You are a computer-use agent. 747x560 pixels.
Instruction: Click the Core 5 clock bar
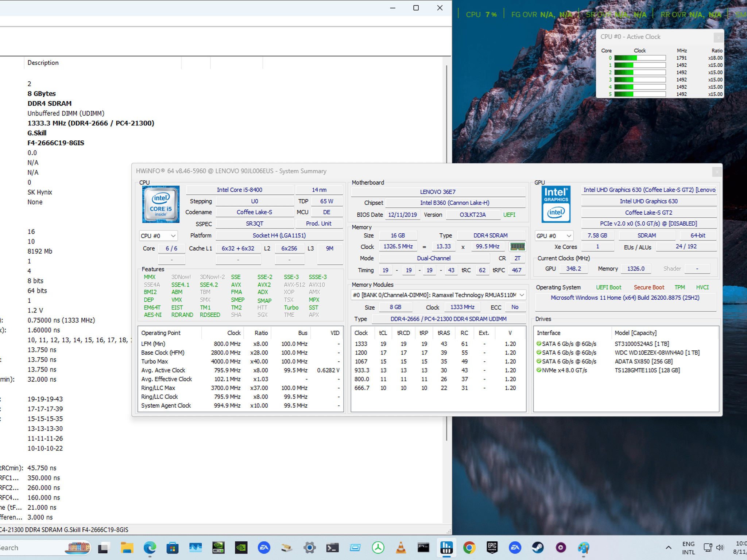click(640, 94)
